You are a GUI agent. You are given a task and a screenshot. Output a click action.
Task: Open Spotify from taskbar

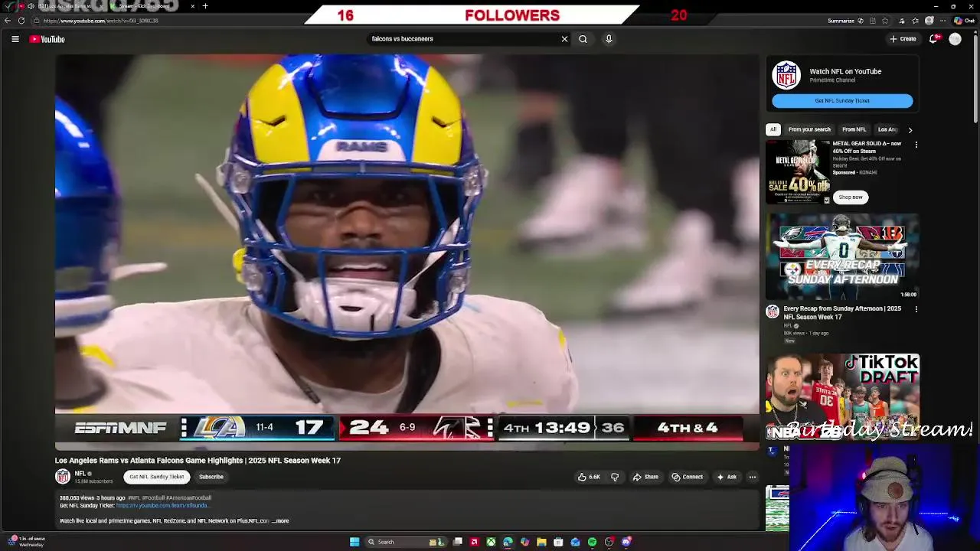coord(592,542)
